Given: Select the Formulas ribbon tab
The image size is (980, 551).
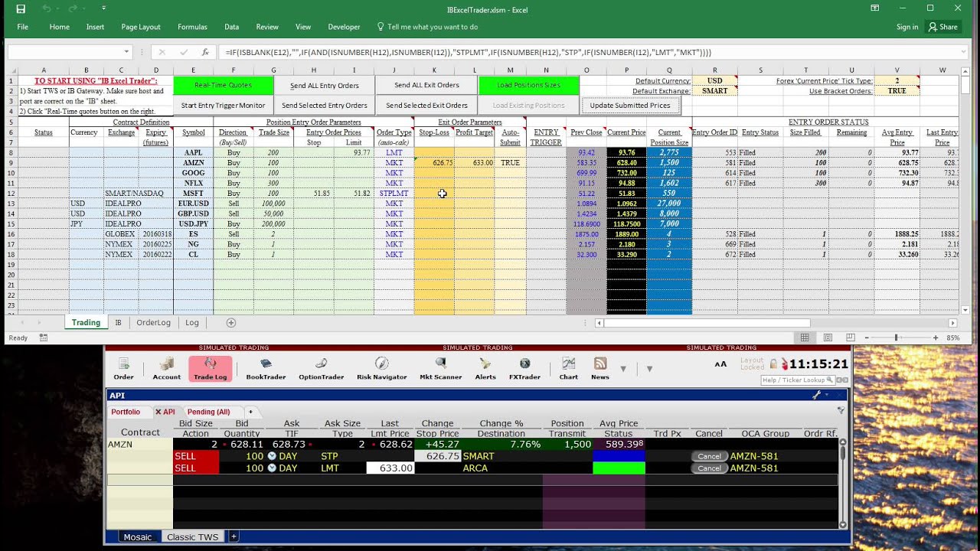Looking at the screenshot, I should (192, 27).
